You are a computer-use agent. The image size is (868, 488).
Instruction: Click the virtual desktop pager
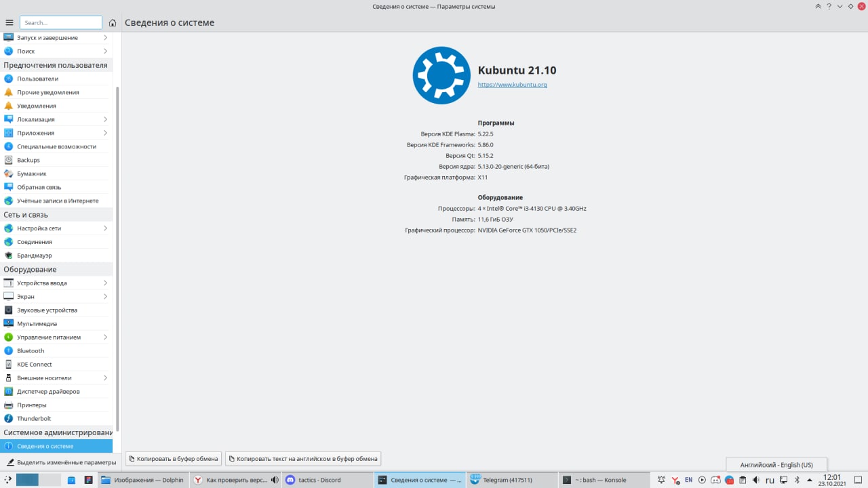[39, 480]
